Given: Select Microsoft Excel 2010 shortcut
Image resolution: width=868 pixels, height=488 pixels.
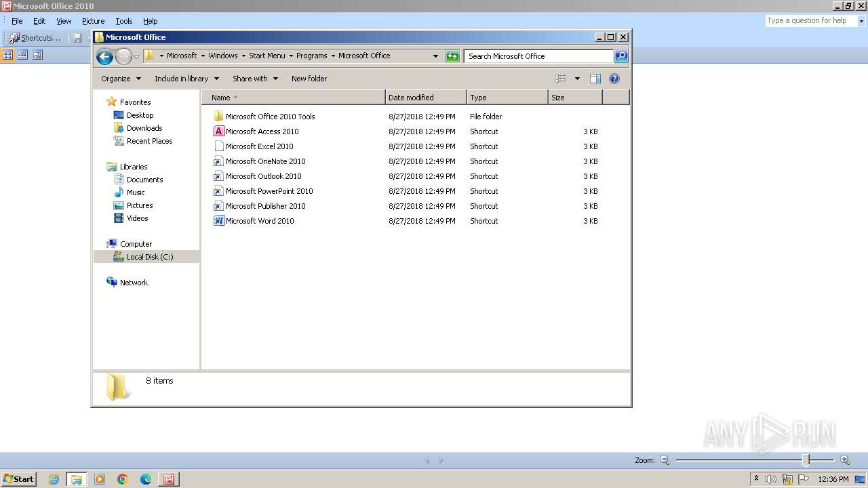Looking at the screenshot, I should (x=259, y=146).
